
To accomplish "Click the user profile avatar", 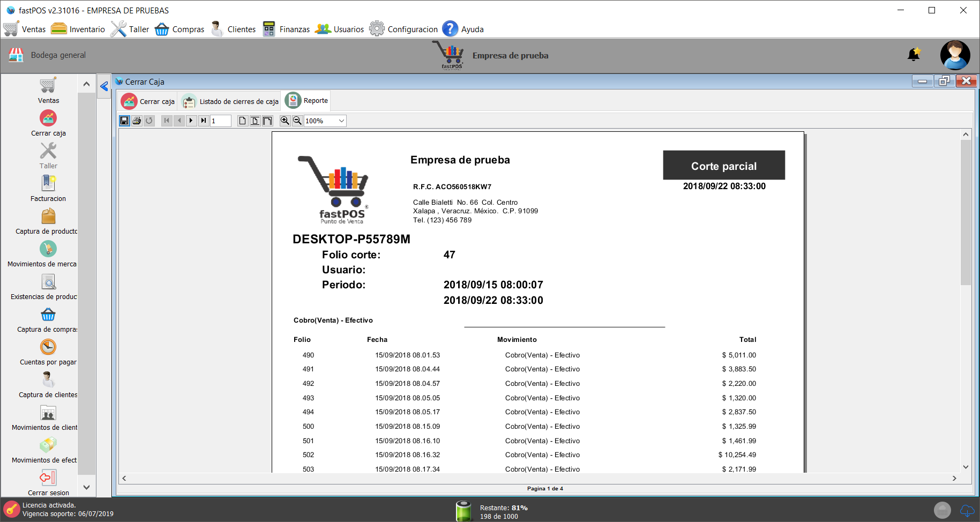I will click(955, 55).
